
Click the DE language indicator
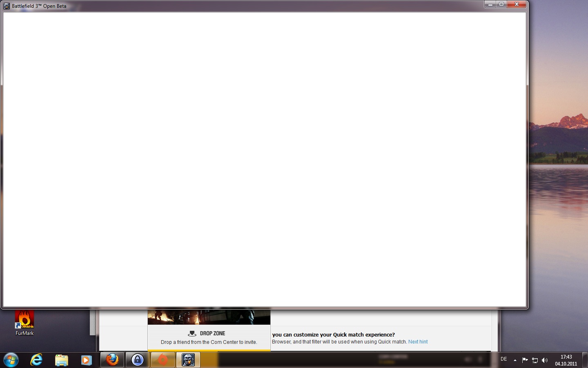[504, 359]
